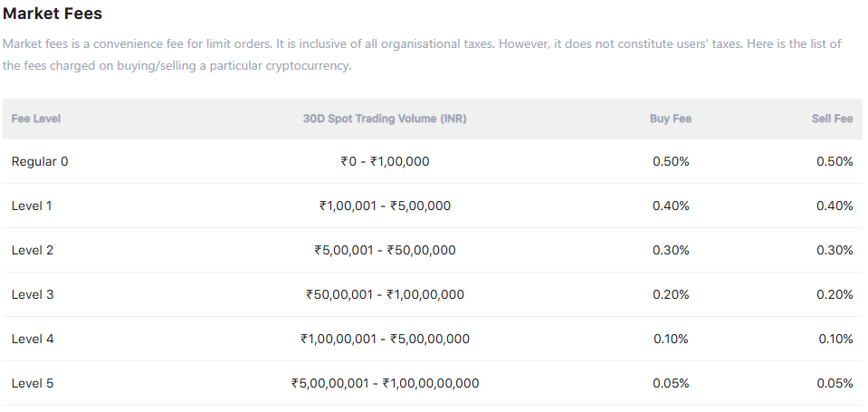The width and height of the screenshot is (868, 412).
Task: Select the Level 1 row label
Action: pyautogui.click(x=32, y=206)
